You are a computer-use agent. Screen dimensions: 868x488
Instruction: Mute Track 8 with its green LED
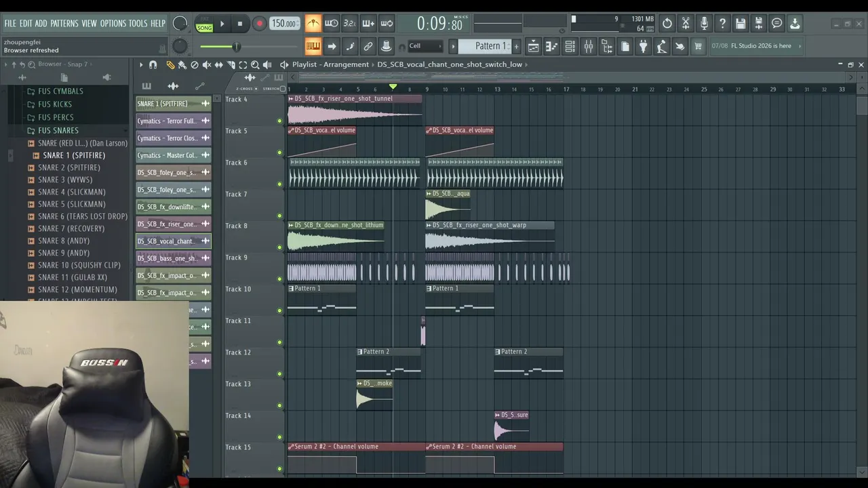[x=279, y=247]
